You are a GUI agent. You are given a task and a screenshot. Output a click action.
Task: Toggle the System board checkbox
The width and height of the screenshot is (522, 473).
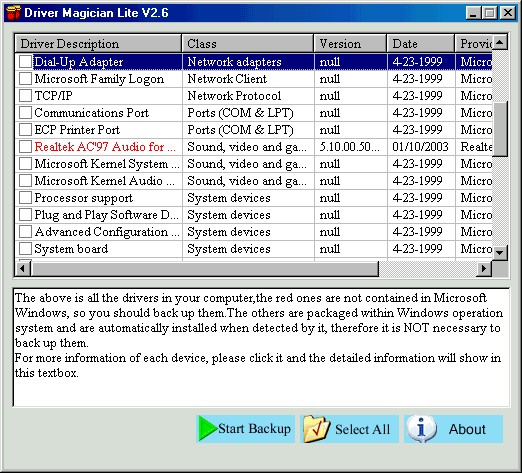coord(25,249)
